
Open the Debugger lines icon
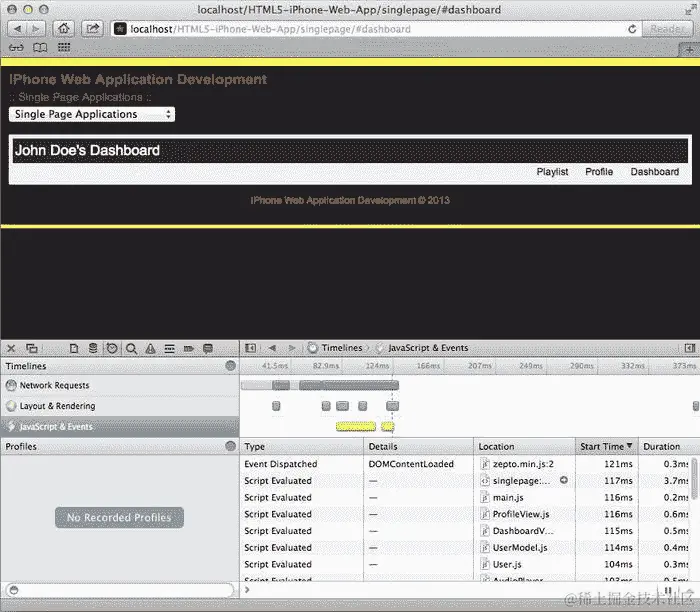[x=170, y=349]
